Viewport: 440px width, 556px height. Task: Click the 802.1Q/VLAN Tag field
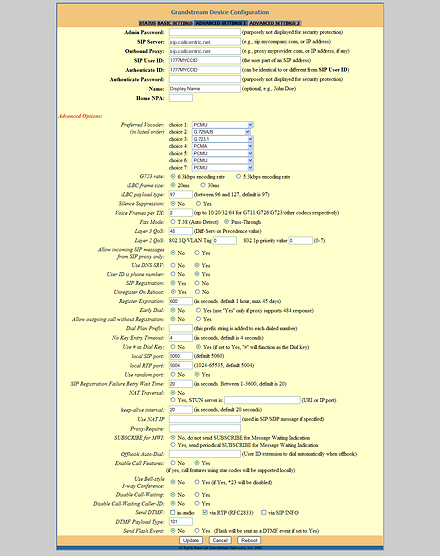pyautogui.click(x=225, y=240)
